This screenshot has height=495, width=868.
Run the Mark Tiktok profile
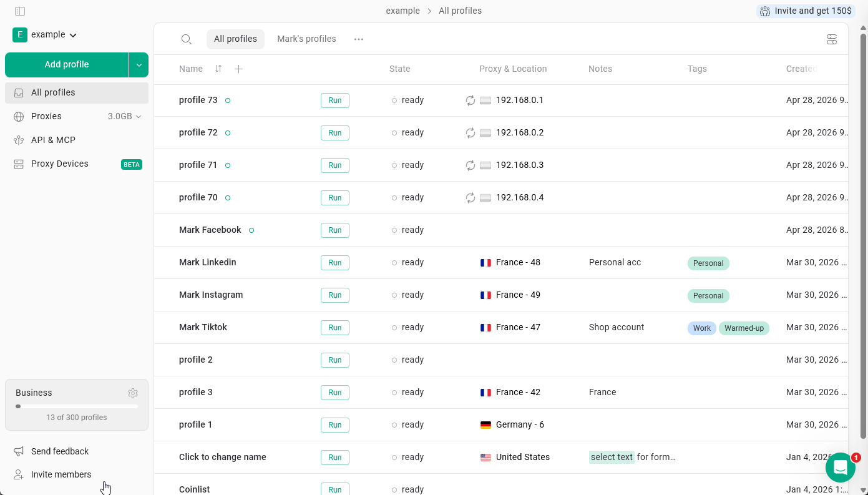(x=335, y=328)
